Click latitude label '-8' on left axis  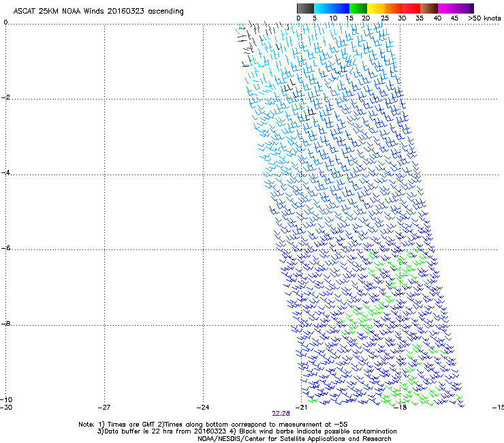[5, 324]
